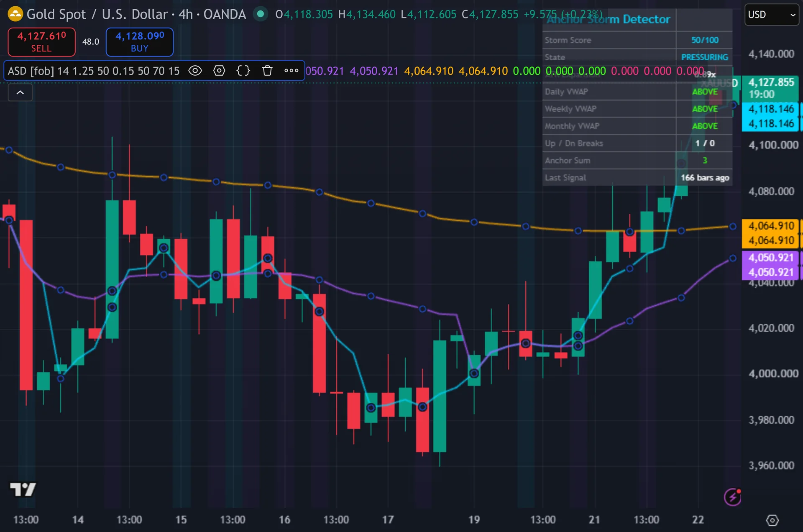Click the 3,960.000 price axis label
803x532 pixels.
pyautogui.click(x=771, y=465)
